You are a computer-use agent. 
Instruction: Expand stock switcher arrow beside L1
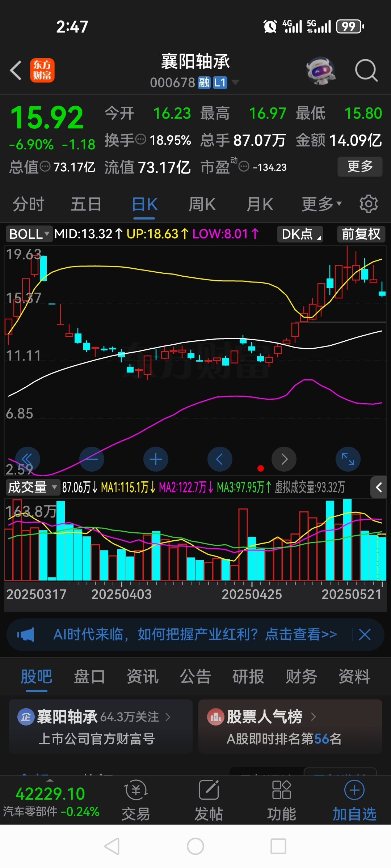235,82
